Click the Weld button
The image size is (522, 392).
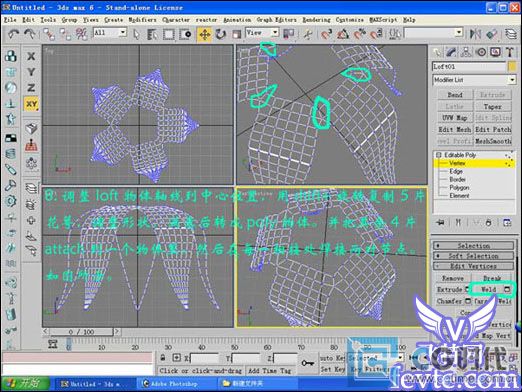click(488, 289)
